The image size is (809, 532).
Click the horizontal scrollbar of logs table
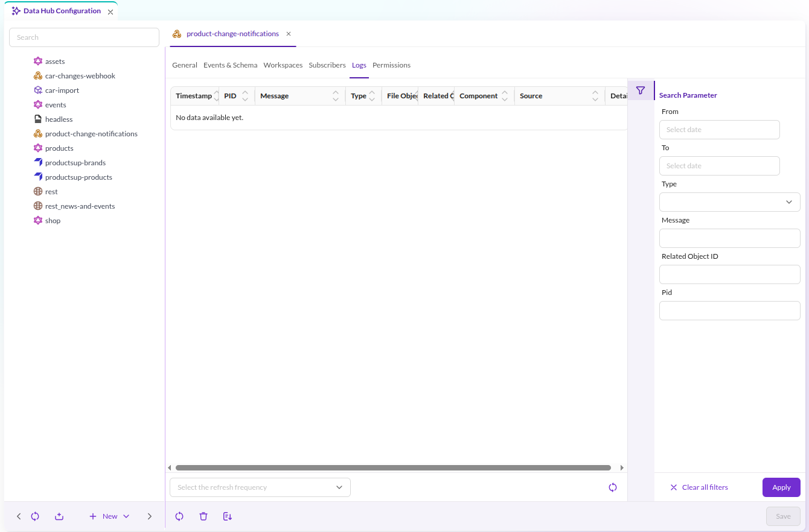click(393, 467)
